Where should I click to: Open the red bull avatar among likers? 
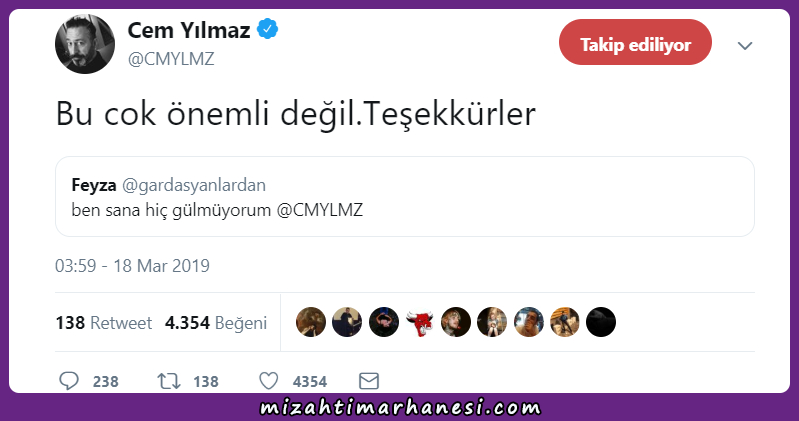click(419, 322)
